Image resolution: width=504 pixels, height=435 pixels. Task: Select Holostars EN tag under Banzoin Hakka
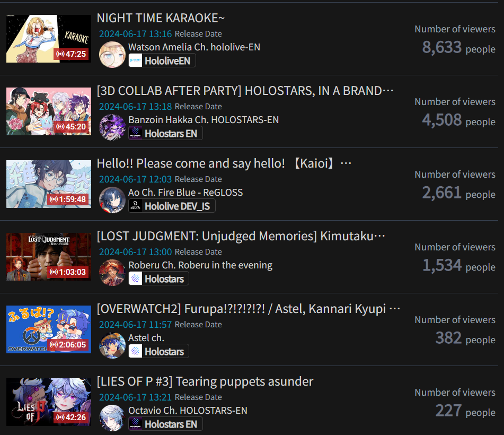[x=165, y=133]
